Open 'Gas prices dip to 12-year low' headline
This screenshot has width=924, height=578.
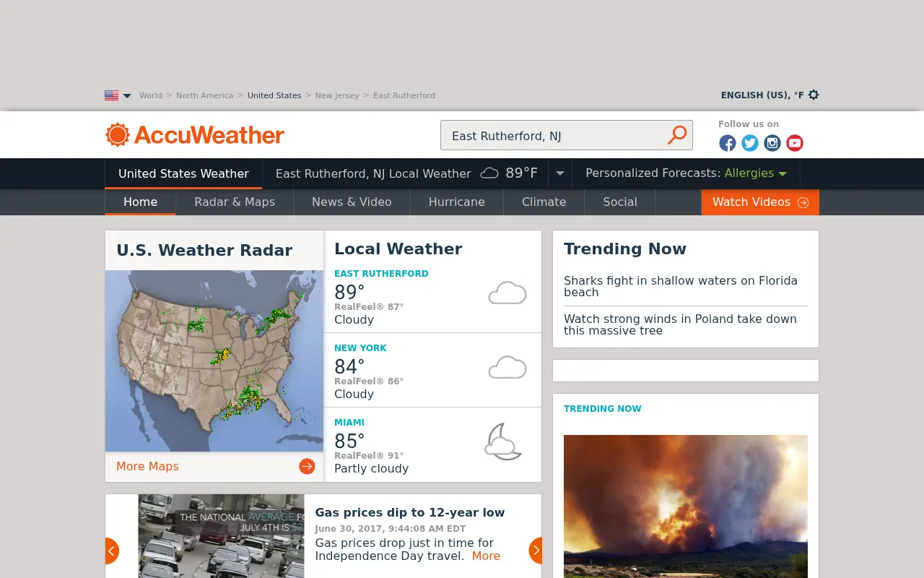410,512
